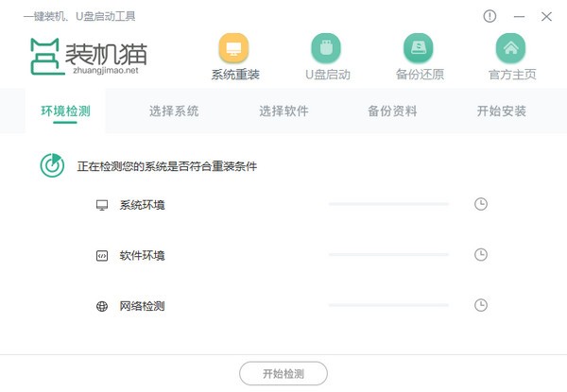Click the clock status icon for 系统环境
Screen dimensions: 567x392
pyautogui.click(x=480, y=204)
